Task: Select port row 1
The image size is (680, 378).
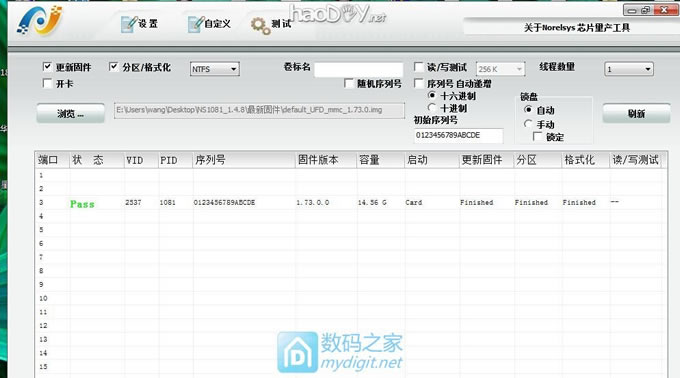Action: tap(350, 175)
